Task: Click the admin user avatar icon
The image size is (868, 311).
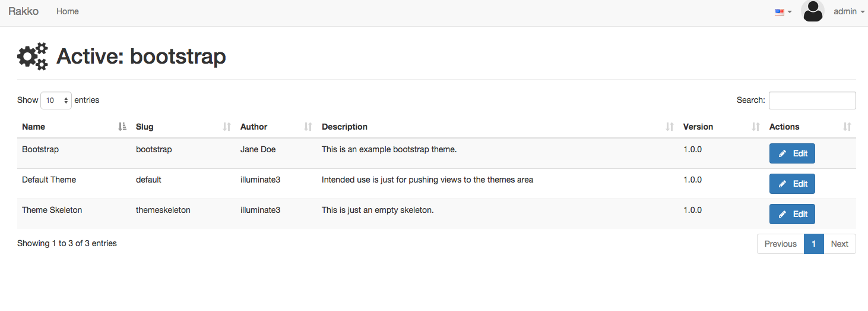Action: (x=812, y=11)
